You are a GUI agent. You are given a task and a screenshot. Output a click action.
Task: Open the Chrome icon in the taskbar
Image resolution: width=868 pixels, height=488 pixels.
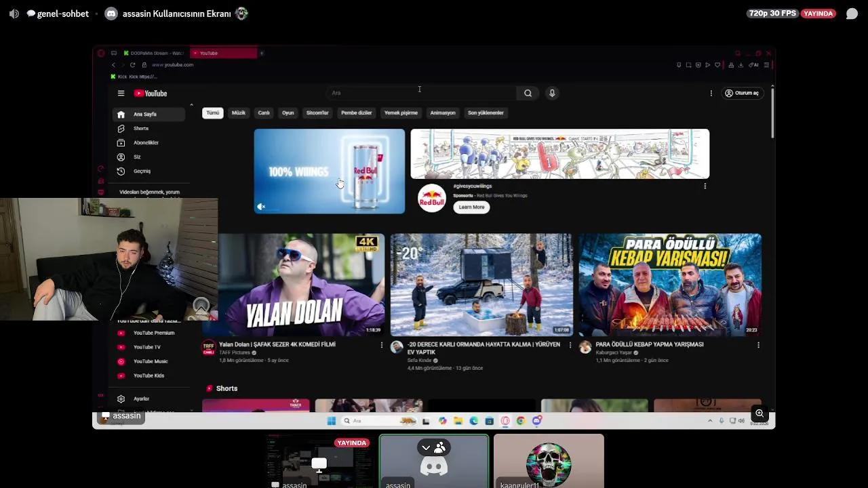point(521,421)
